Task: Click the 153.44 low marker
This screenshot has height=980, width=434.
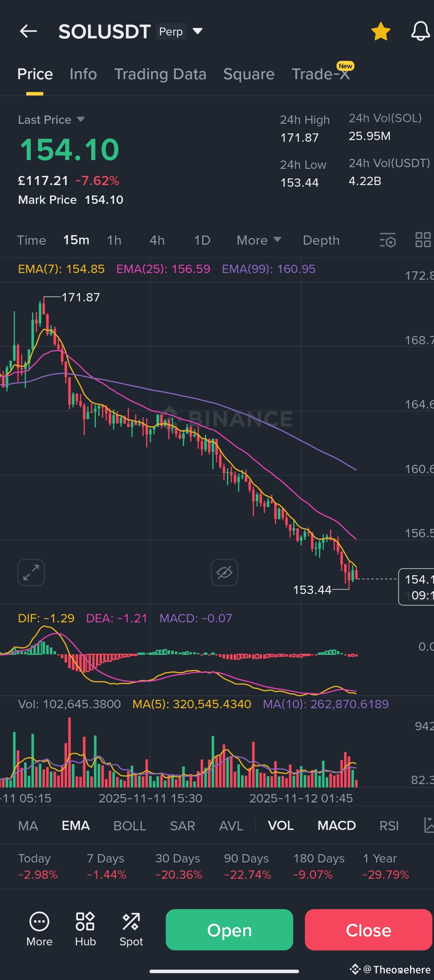Action: pyautogui.click(x=312, y=590)
